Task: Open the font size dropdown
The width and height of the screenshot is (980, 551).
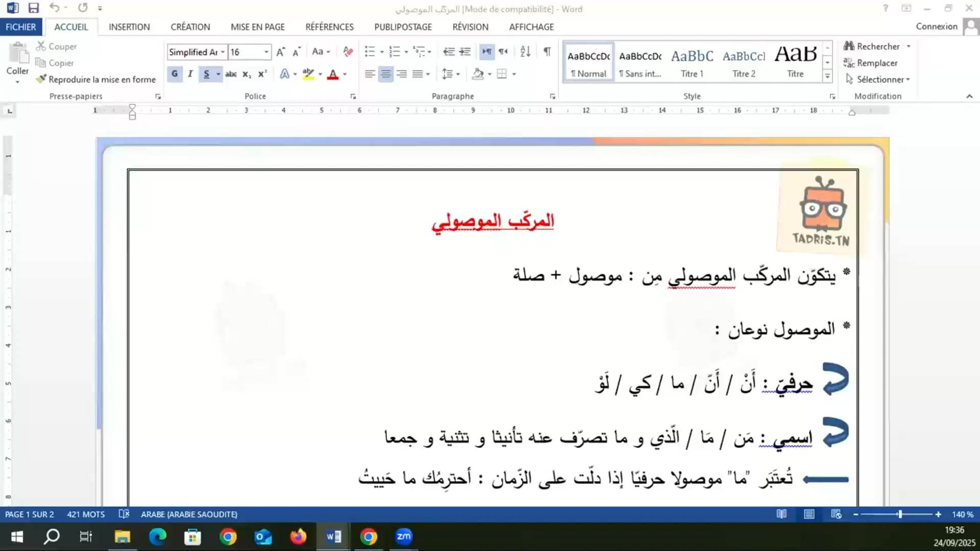Action: 266,52
